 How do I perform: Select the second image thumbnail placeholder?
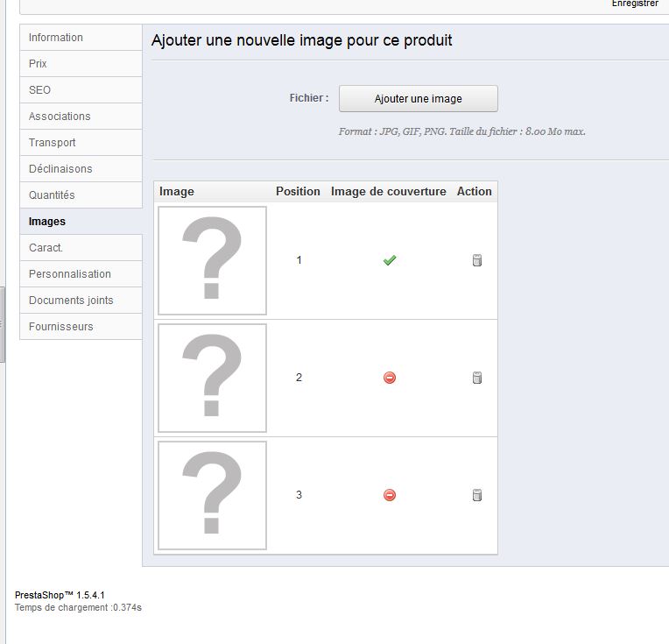coord(212,378)
